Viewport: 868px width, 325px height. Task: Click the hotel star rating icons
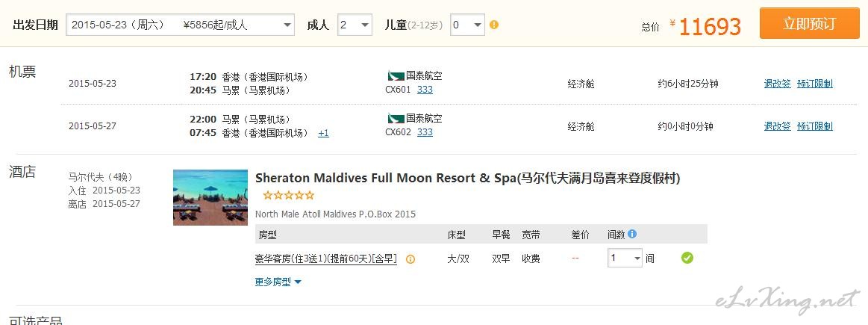point(289,196)
